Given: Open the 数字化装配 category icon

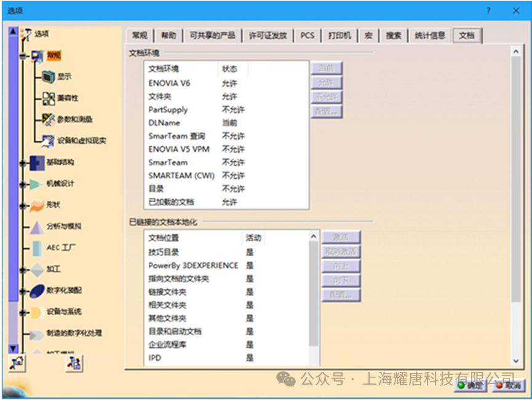Looking at the screenshot, I should (36, 291).
